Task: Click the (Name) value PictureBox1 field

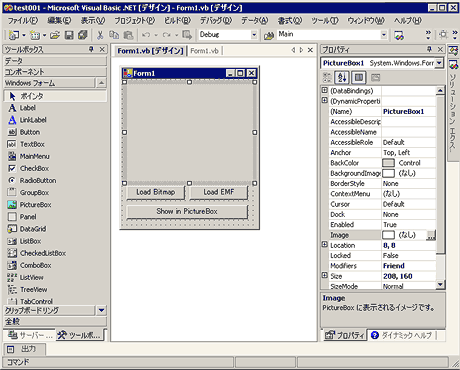Action: pos(409,112)
